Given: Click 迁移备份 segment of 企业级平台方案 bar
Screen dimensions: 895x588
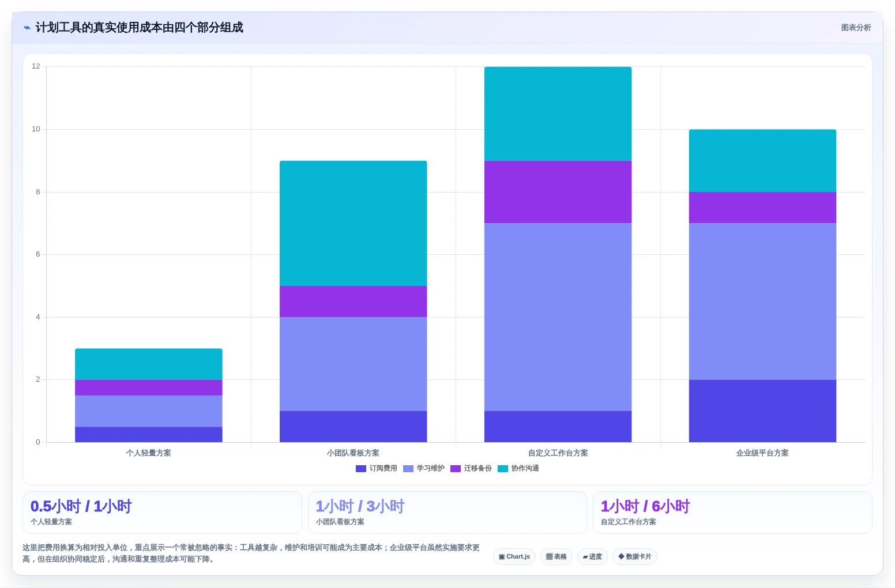Looking at the screenshot, I should point(762,208).
